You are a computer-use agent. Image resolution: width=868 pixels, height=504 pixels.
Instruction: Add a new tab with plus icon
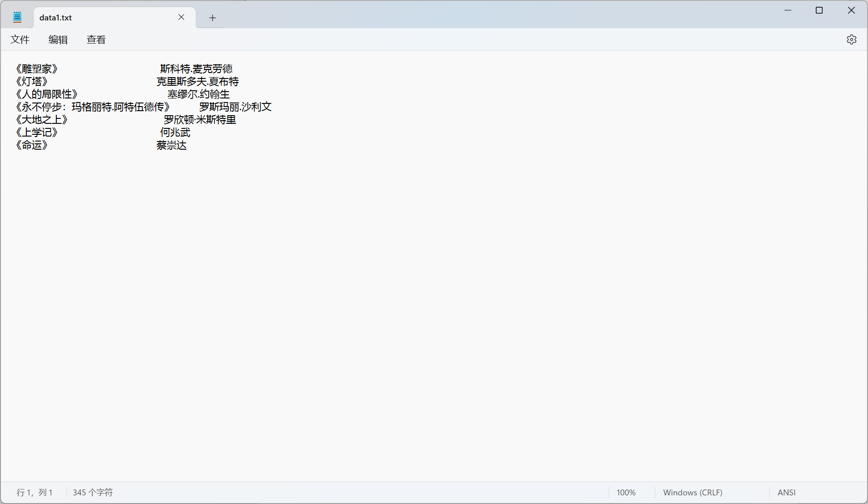(x=212, y=18)
